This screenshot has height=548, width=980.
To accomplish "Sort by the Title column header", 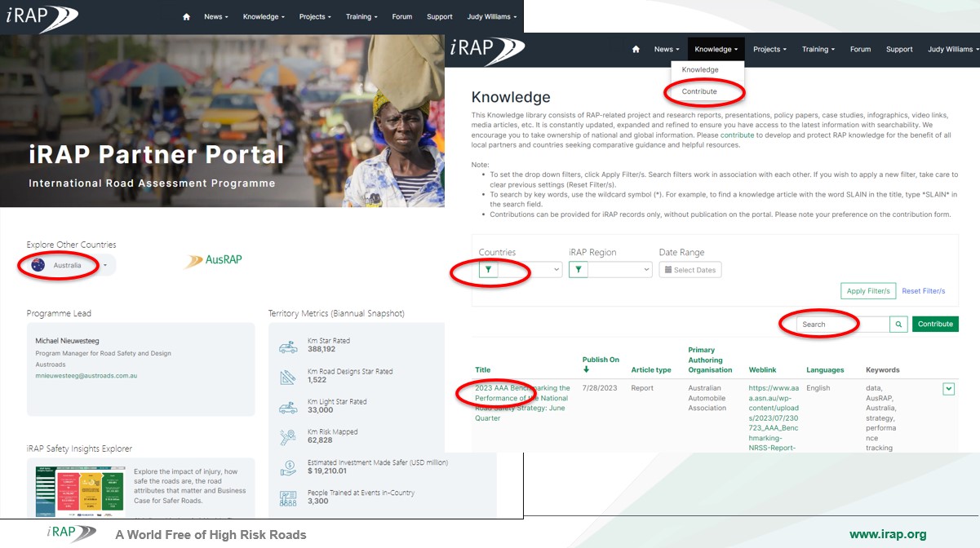I will tap(482, 369).
